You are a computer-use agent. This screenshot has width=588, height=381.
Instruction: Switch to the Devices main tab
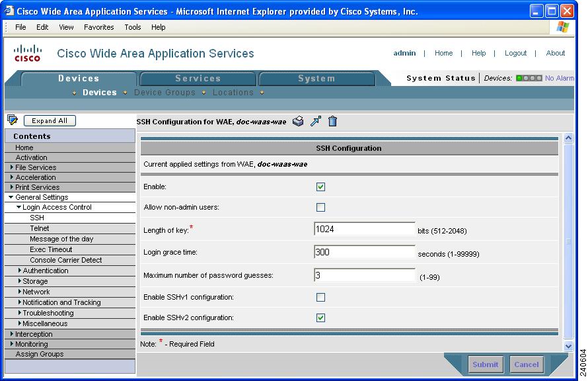coord(79,79)
